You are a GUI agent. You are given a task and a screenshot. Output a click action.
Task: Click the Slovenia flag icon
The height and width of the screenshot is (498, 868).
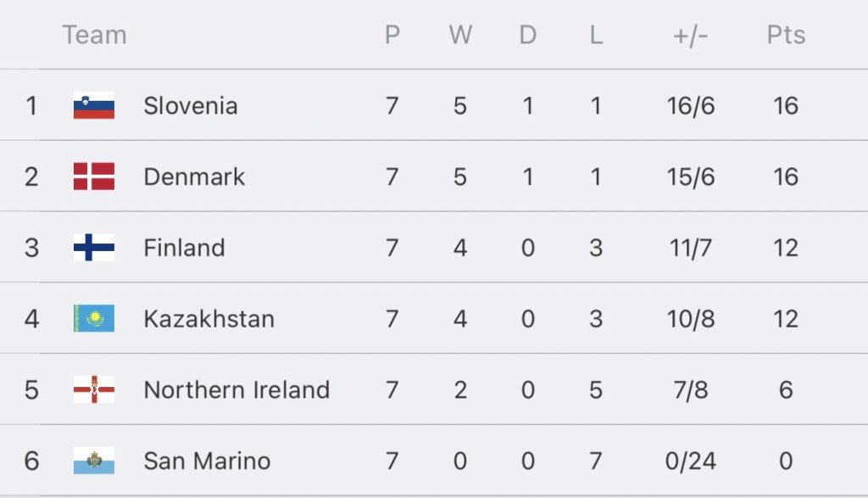94,105
